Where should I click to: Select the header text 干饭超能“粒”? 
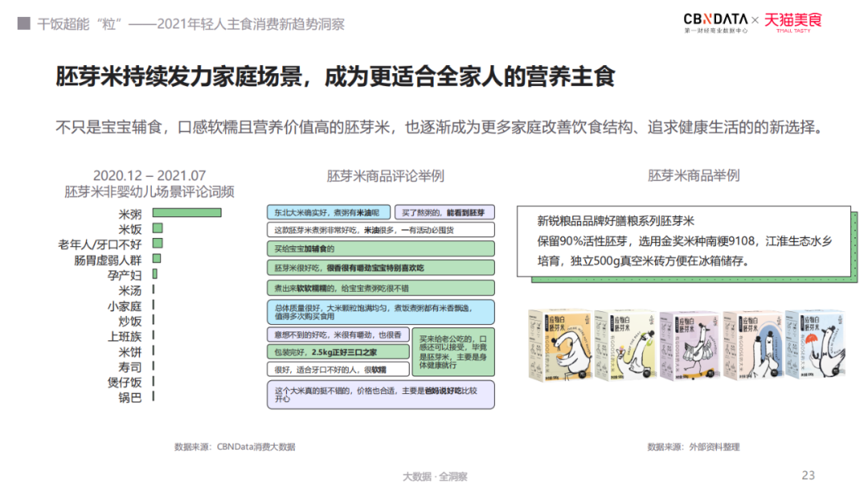[79, 24]
